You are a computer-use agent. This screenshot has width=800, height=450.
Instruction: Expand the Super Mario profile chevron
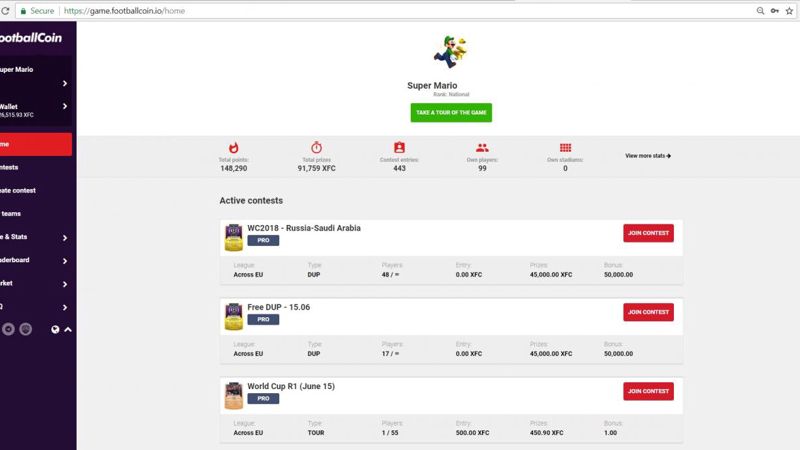[x=65, y=83]
